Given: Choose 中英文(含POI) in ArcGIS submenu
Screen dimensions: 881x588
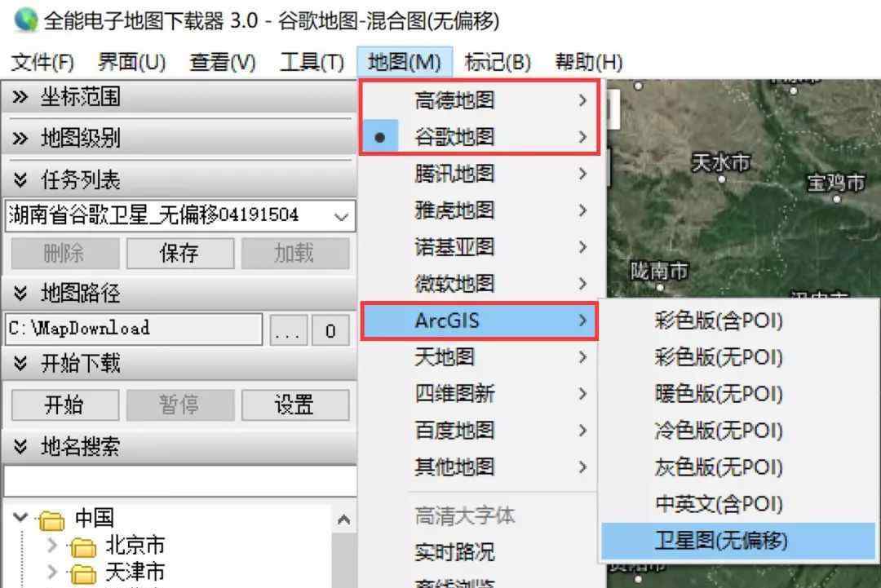Looking at the screenshot, I should click(x=738, y=504).
